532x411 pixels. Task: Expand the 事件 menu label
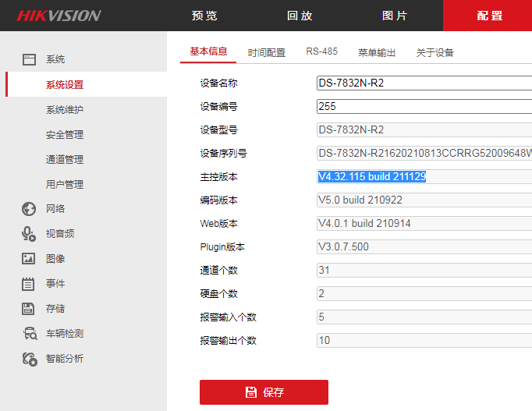coord(55,284)
